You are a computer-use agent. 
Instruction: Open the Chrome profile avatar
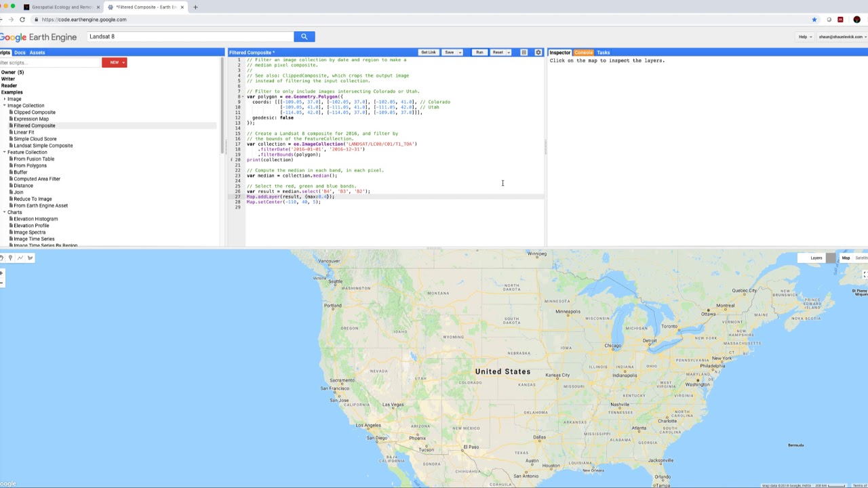856,20
